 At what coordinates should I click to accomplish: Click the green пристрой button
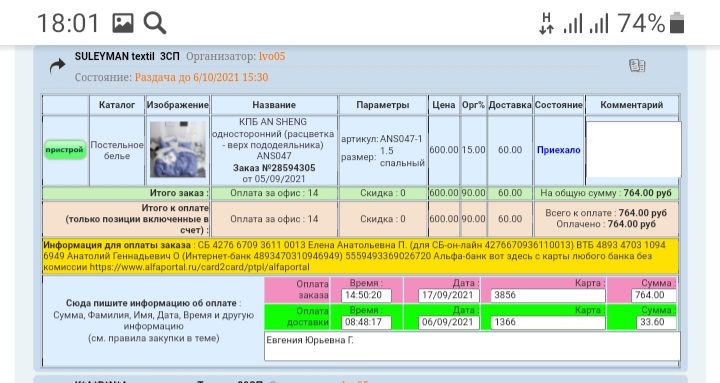click(x=65, y=150)
